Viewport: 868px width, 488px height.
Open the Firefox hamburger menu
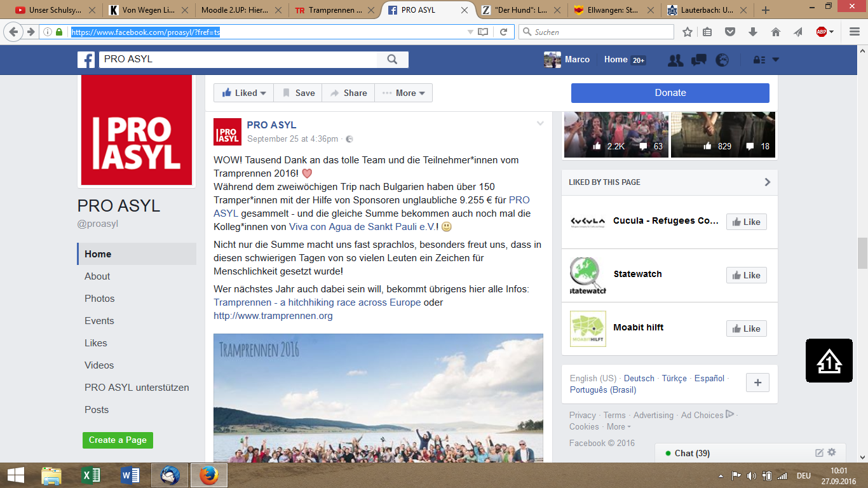[854, 32]
